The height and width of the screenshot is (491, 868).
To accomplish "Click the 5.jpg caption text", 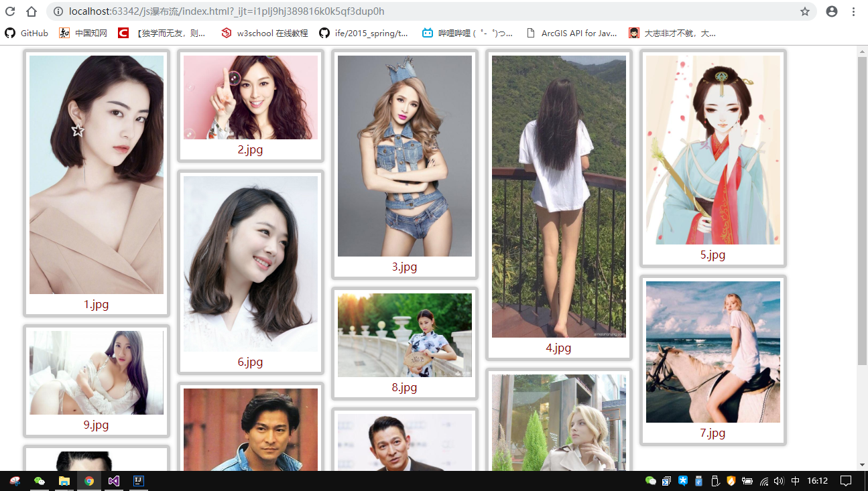I will (713, 255).
